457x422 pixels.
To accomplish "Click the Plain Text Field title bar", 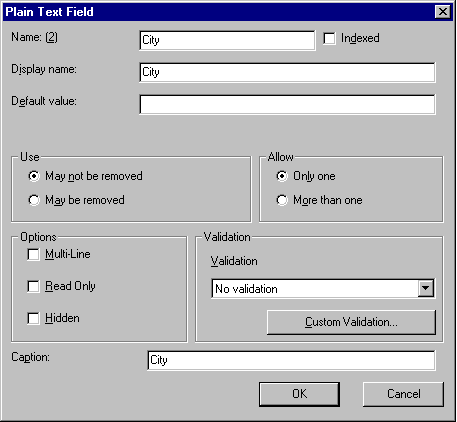I will (x=217, y=12).
